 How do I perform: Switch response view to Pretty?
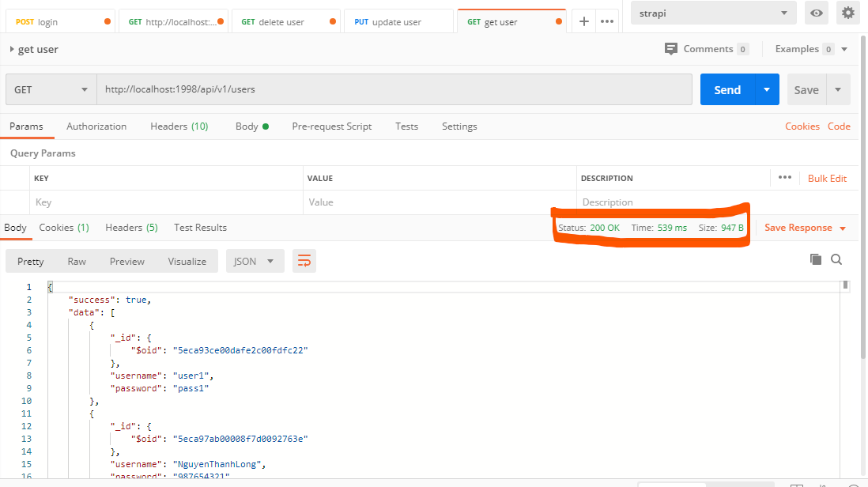(31, 261)
